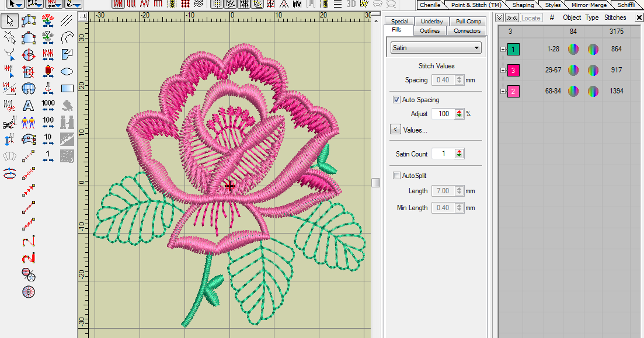Viewport: 644px width, 338px height.
Task: Select the 1-28 object range cell
Action: click(x=553, y=49)
